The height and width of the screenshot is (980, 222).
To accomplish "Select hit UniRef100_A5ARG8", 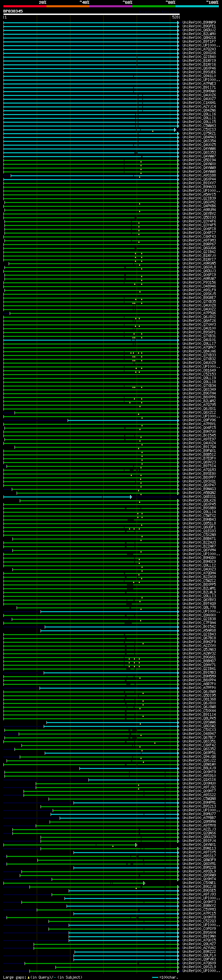I will click(x=199, y=630).
